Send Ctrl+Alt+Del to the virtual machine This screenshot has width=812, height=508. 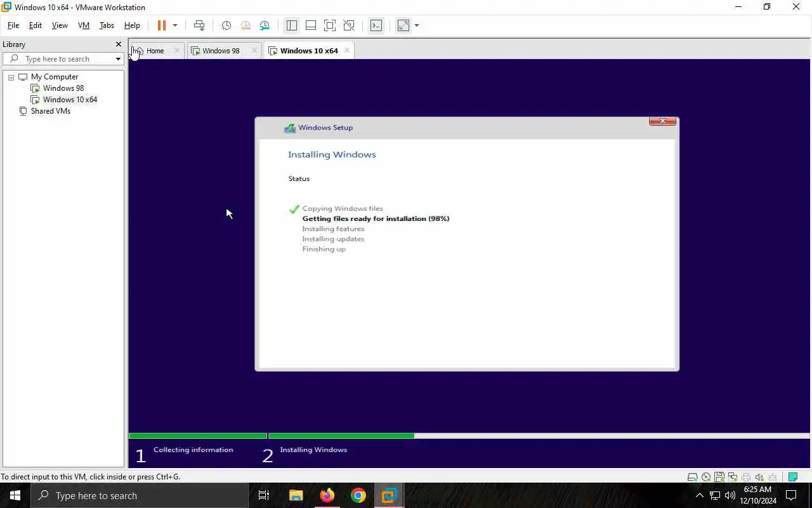click(x=199, y=25)
